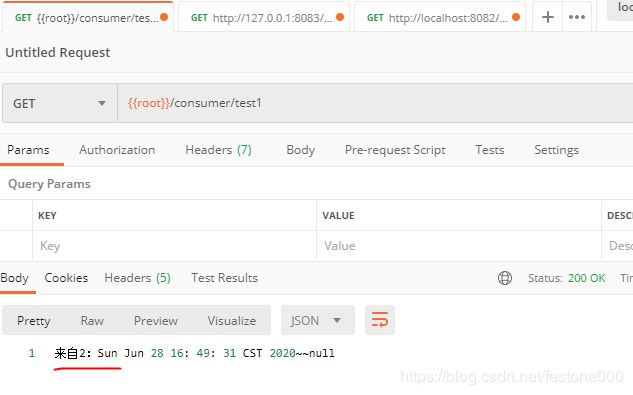Image resolution: width=633 pixels, height=395 pixels.
Task: Click response line number 1
Action: pos(31,353)
